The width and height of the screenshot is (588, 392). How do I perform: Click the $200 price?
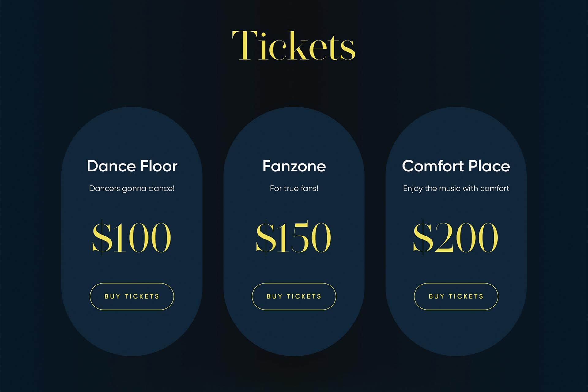tap(456, 237)
